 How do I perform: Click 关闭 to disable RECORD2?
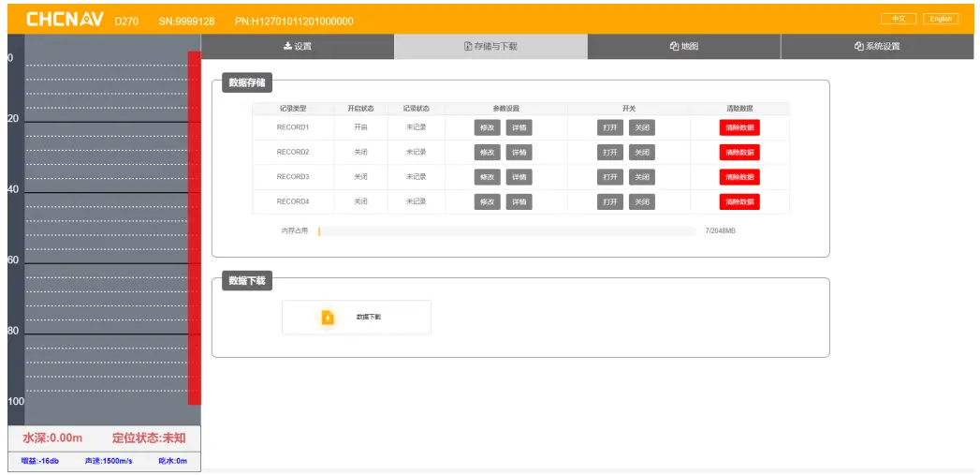[x=642, y=152]
